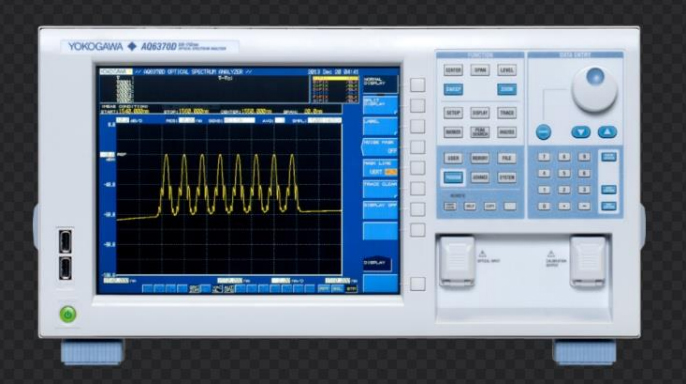Click the rotary data entry knob
Viewport: 686px width, 384px height.
pyautogui.click(x=594, y=89)
